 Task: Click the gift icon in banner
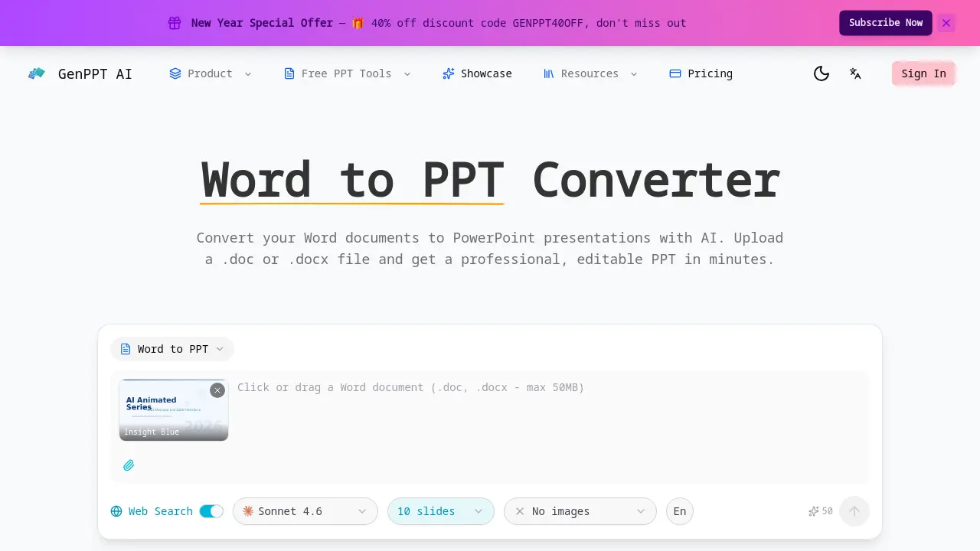click(x=175, y=23)
